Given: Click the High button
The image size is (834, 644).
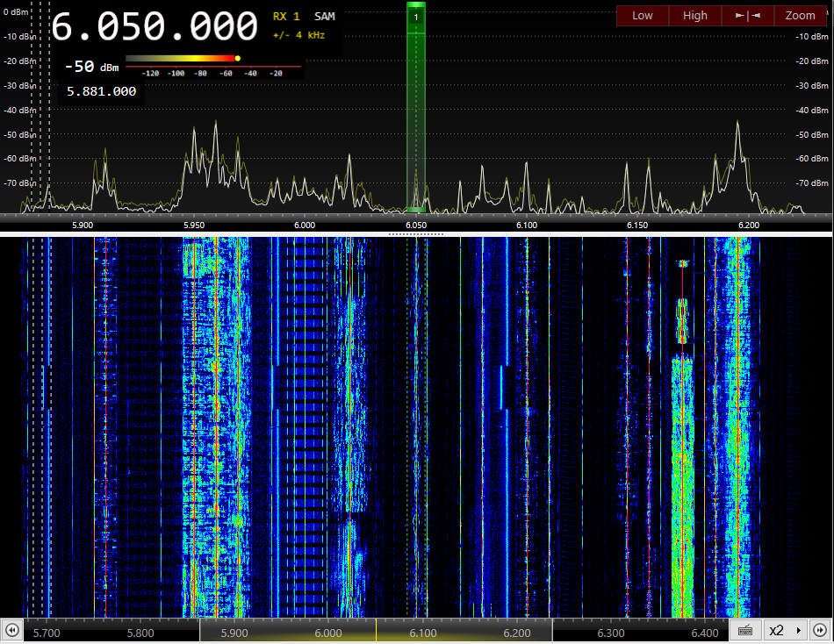Looking at the screenshot, I should click(695, 16).
